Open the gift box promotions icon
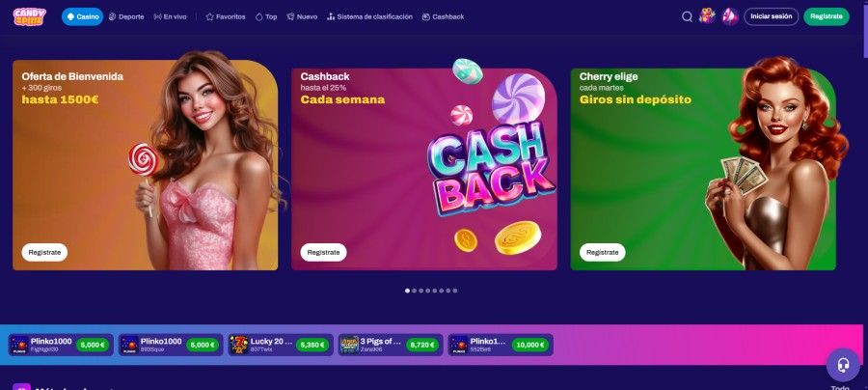This screenshot has height=390, width=868. (x=707, y=16)
